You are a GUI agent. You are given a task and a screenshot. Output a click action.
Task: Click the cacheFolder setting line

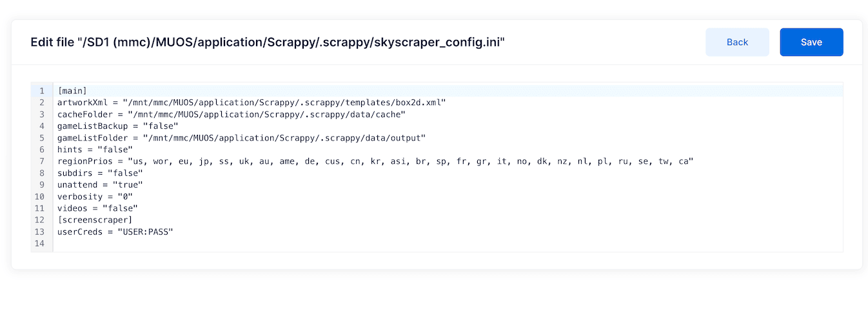232,114
